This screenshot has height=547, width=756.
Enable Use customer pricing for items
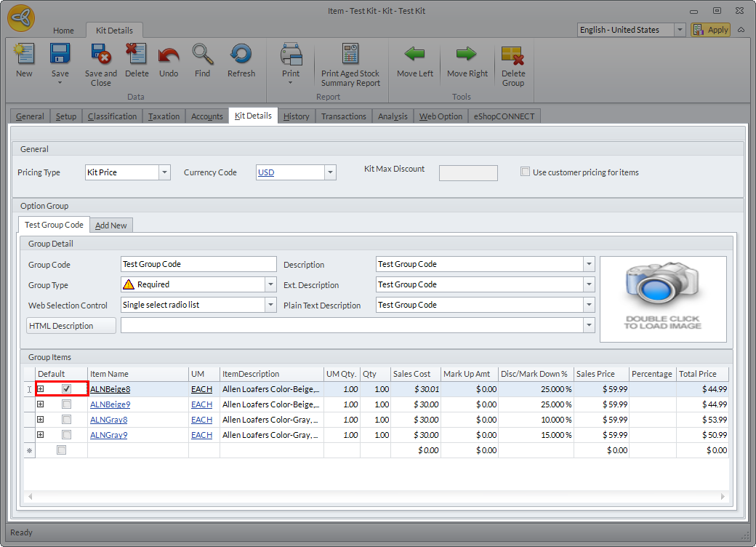[526, 172]
